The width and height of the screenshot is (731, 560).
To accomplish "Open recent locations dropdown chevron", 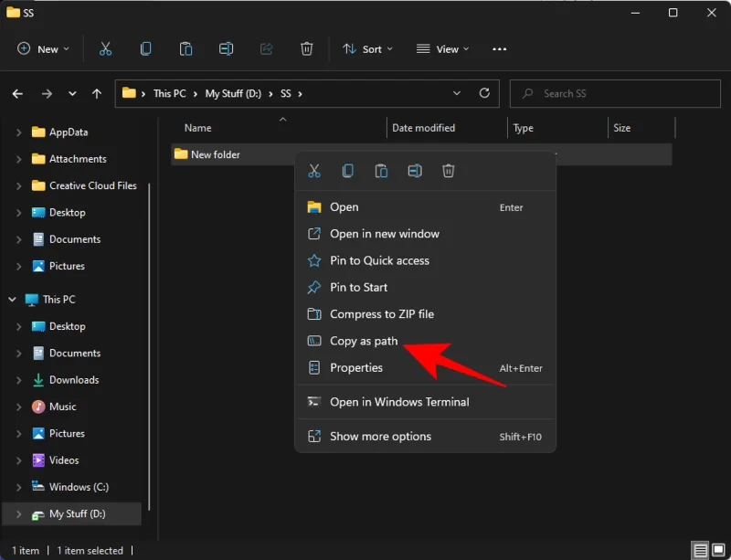I will (72, 94).
